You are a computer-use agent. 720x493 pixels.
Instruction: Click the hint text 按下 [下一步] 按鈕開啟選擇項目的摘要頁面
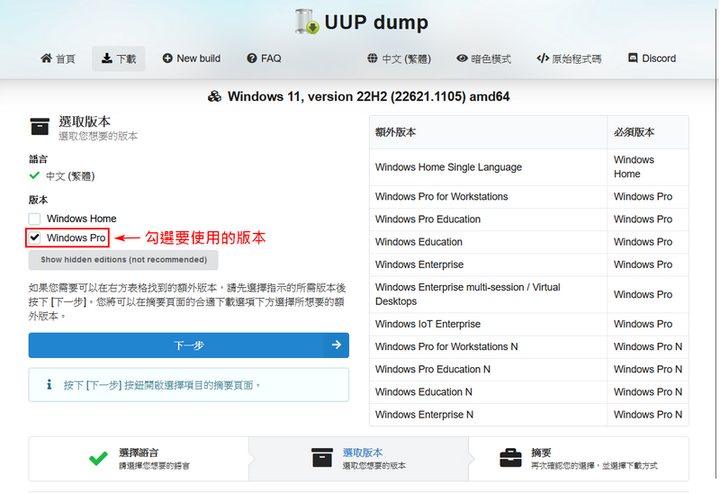(x=162, y=385)
